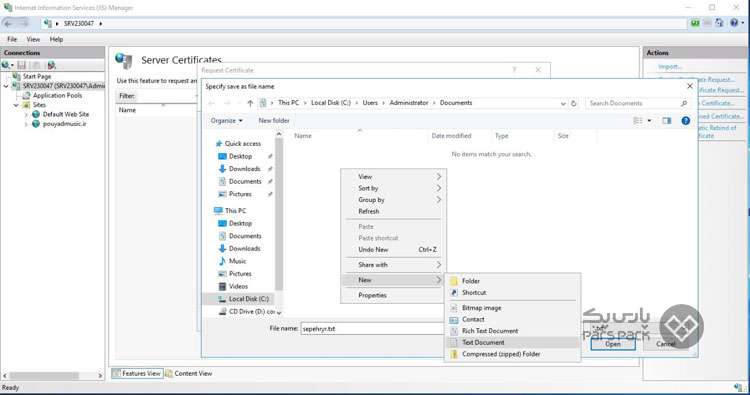Click the Music folder icon
This screenshot has height=395, width=750.
point(222,261)
